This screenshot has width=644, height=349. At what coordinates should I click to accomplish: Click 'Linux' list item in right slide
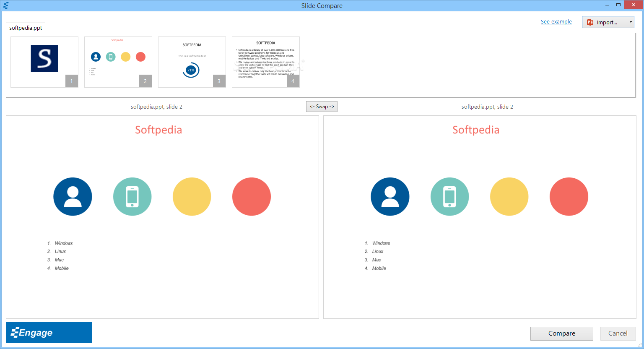coord(378,252)
